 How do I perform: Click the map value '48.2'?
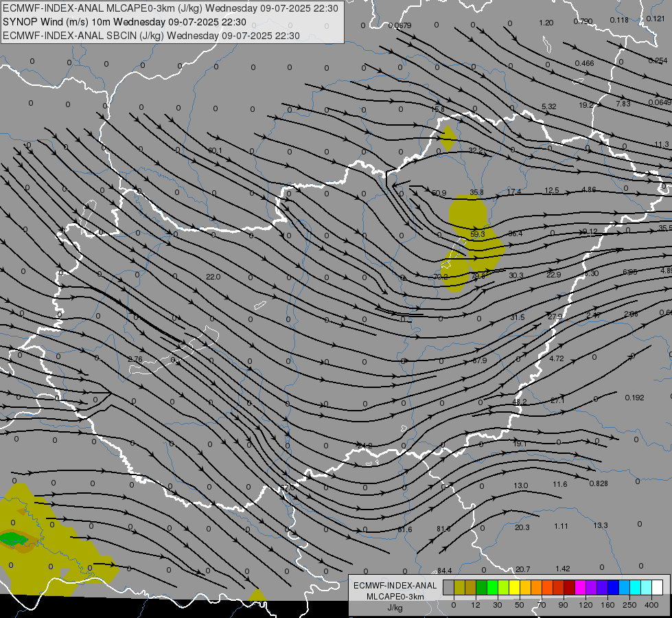click(520, 402)
